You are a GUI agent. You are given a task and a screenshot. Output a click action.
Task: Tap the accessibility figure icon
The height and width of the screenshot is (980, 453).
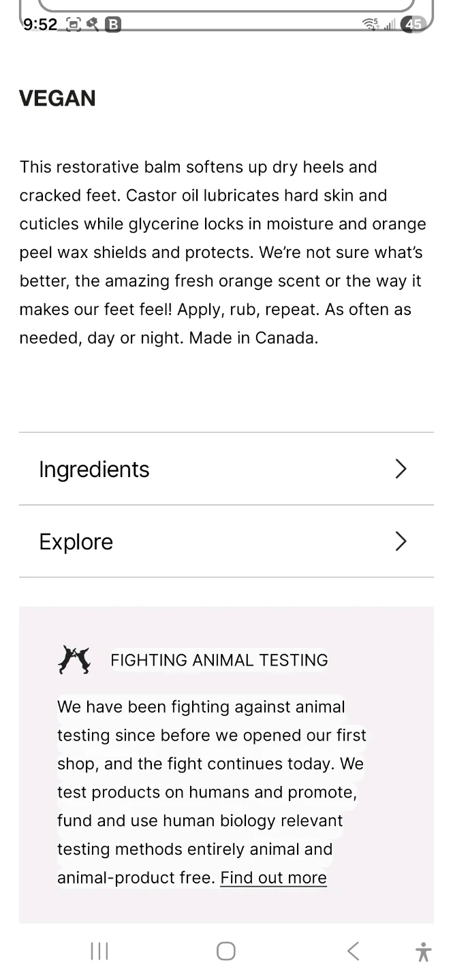point(423,951)
